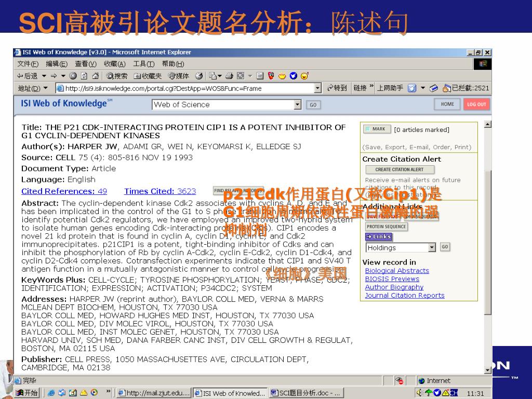Click the ISI Web of Knowledge taskbar button

(x=230, y=393)
